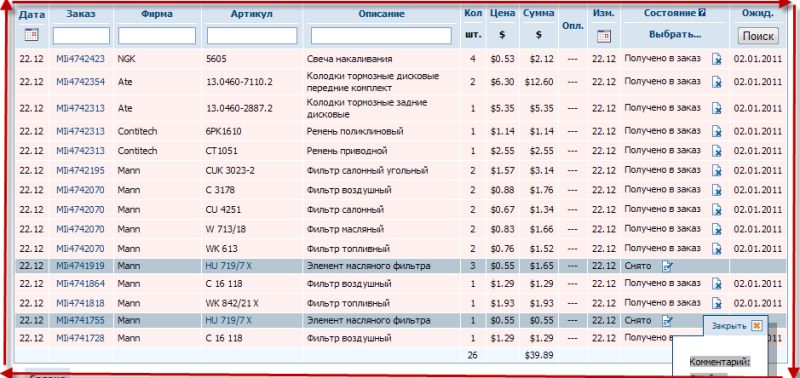
Task: Click cancel icon in WK 842/21 X row
Action: tap(717, 304)
